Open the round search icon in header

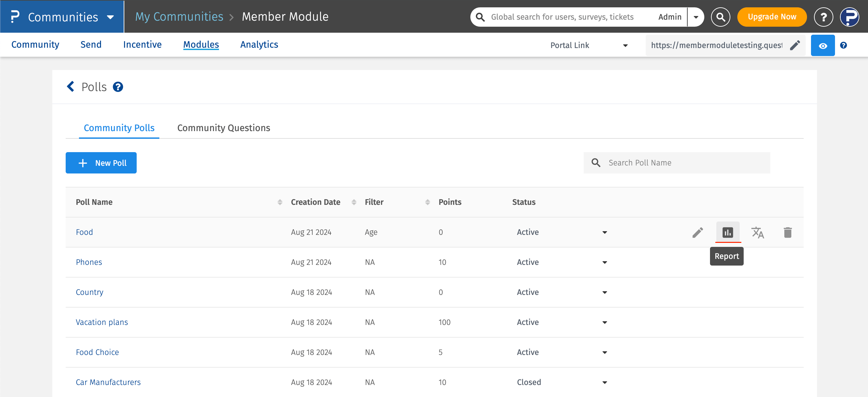(720, 17)
